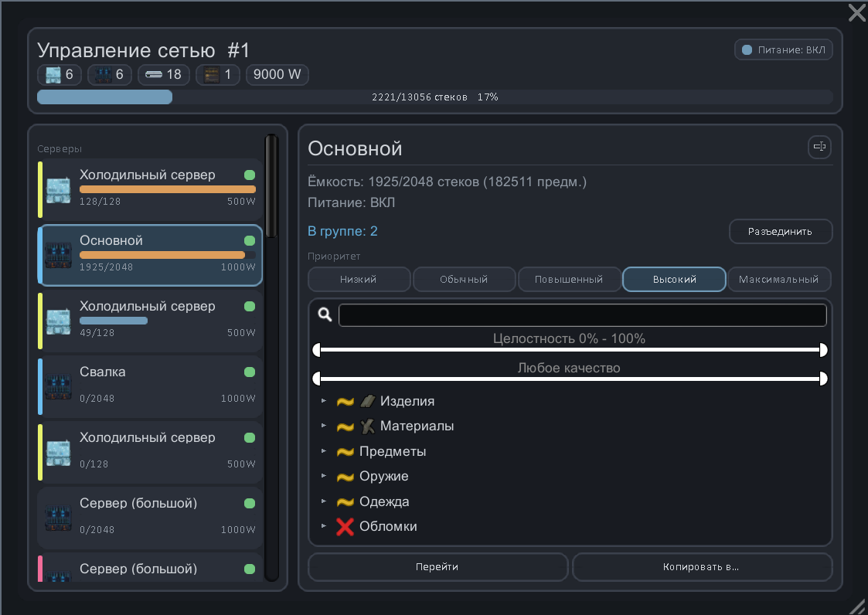Click the terminal count icon showing 1

pyautogui.click(x=212, y=75)
